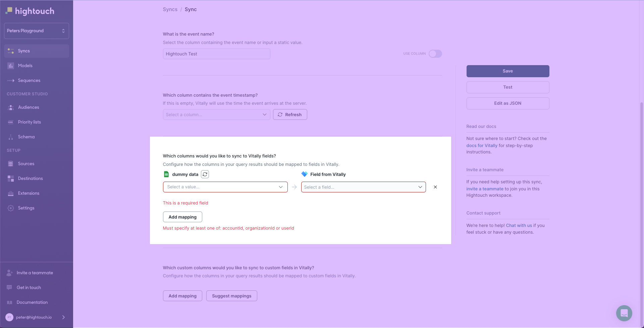This screenshot has height=328, width=644.
Task: Open the Syncs sidebar icon
Action: point(11,51)
